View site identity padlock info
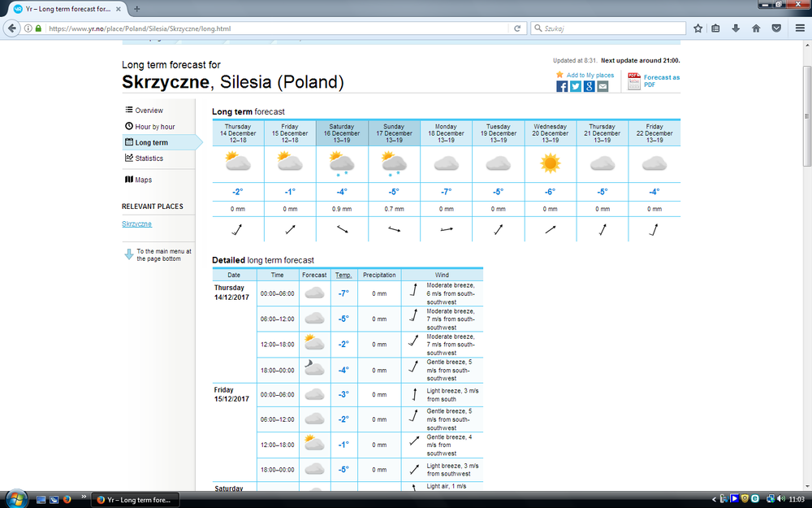Image resolution: width=812 pixels, height=508 pixels. (38, 28)
